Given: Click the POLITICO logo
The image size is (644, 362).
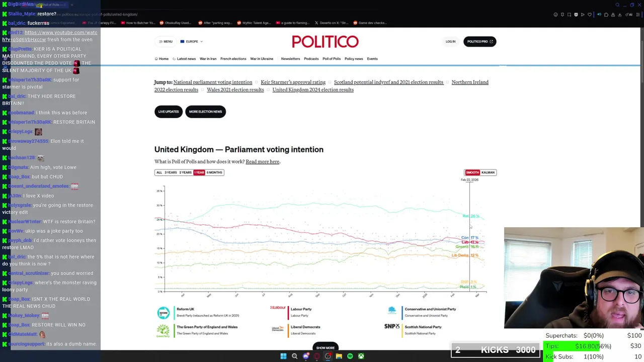Looking at the screenshot, I should tap(325, 41).
